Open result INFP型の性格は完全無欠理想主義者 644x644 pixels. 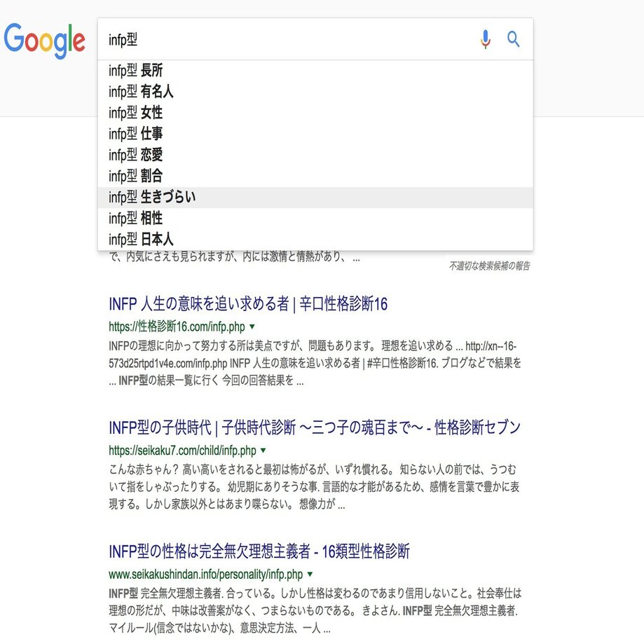pyautogui.click(x=259, y=551)
